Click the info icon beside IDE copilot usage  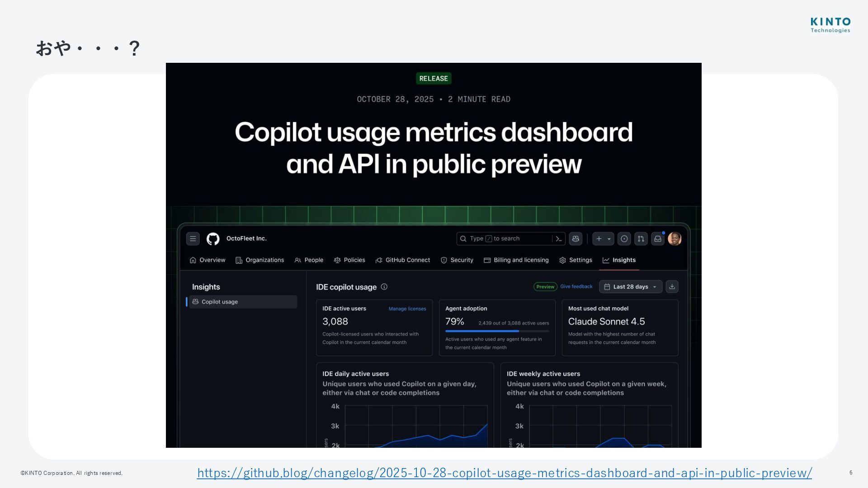click(384, 286)
